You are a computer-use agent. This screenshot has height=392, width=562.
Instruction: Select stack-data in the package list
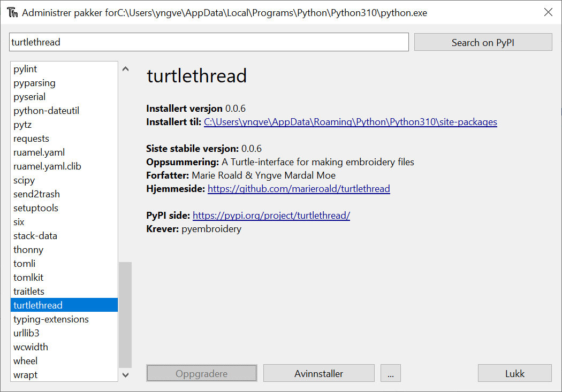click(x=64, y=235)
